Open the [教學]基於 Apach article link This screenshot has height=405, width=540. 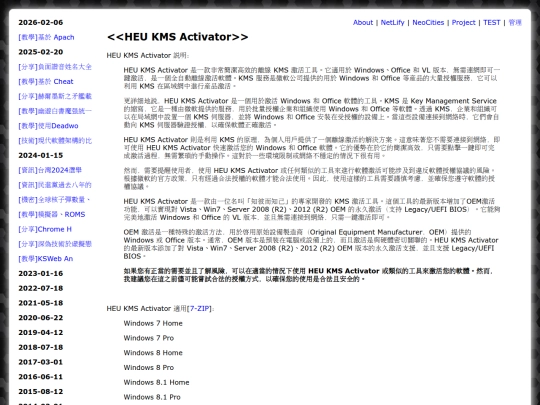[x=46, y=37]
